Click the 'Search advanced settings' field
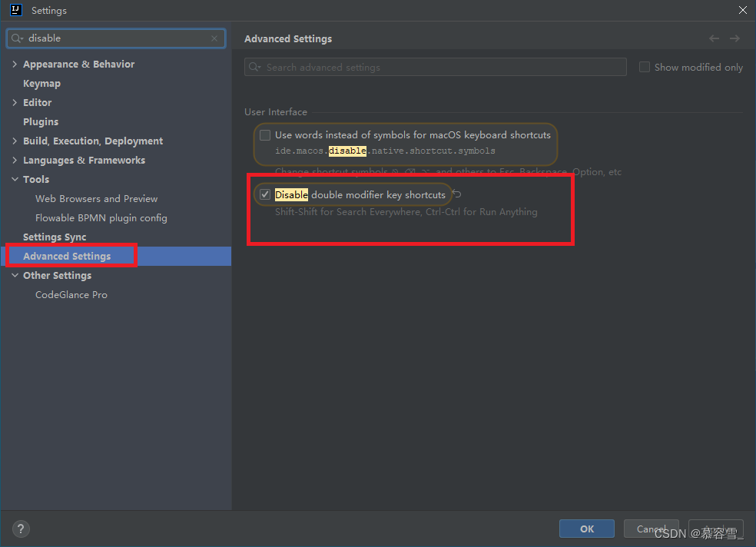756x547 pixels. click(436, 67)
